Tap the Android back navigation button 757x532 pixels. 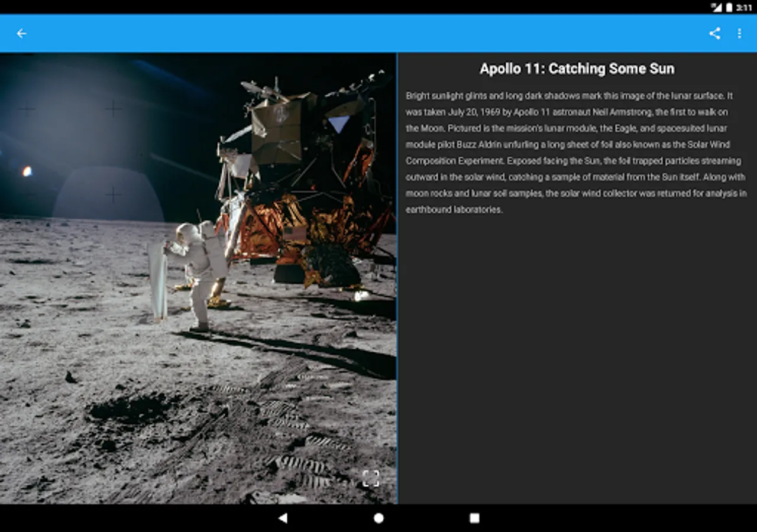283,518
